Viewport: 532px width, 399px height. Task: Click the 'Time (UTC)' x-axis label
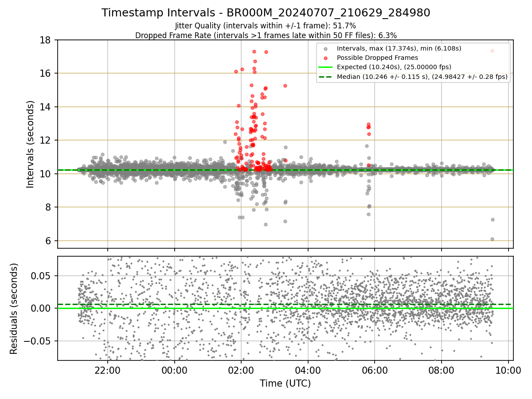[285, 383]
